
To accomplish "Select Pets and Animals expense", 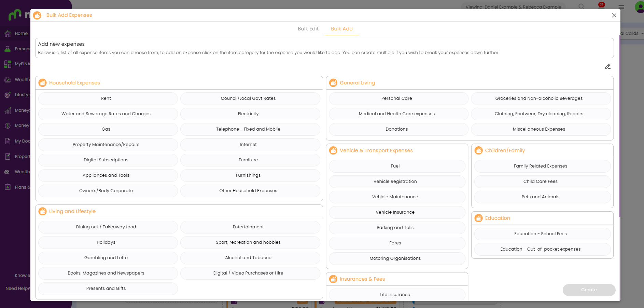I will click(543, 197).
